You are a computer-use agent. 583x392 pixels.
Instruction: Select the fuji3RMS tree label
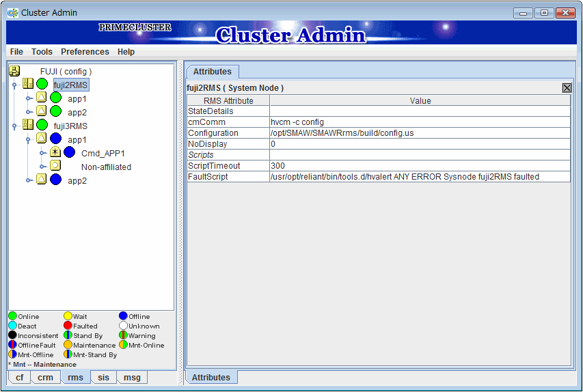point(70,126)
